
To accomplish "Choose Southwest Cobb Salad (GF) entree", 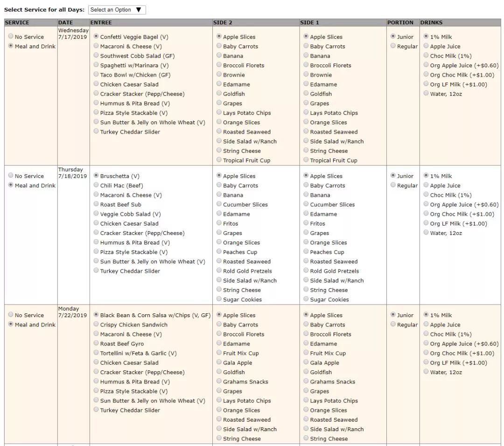I will (96, 55).
